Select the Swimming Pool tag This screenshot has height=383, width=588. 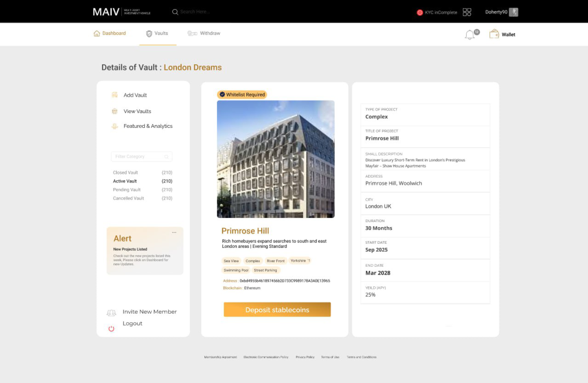click(x=236, y=270)
